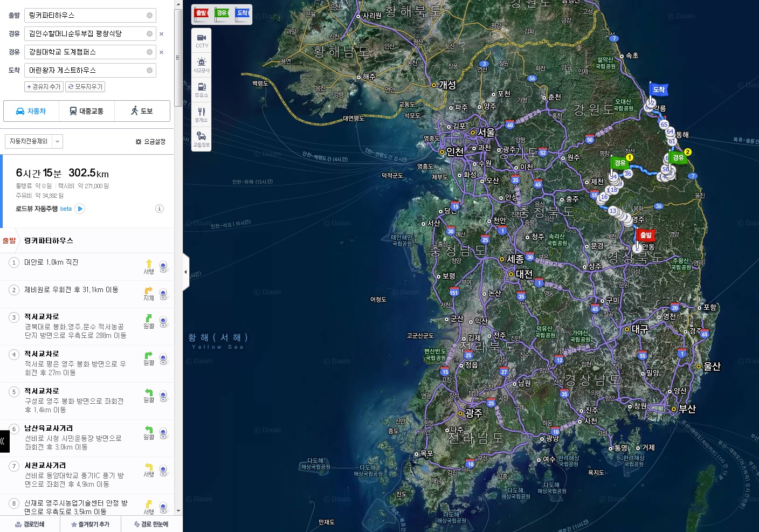
Task: Remove the 강원대학교 도계캠퍼스 waypoint row
Action: (161, 52)
